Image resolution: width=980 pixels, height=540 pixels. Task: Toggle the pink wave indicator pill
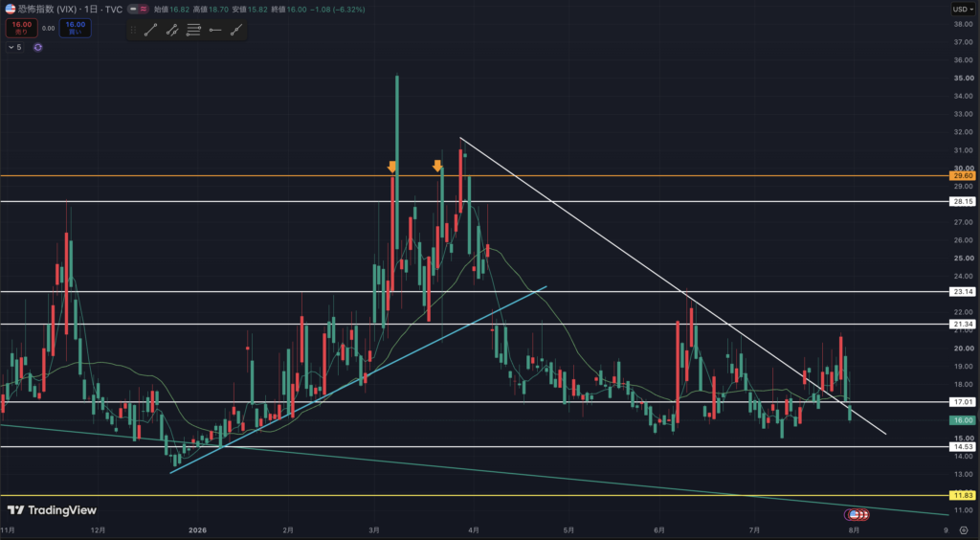tap(144, 10)
